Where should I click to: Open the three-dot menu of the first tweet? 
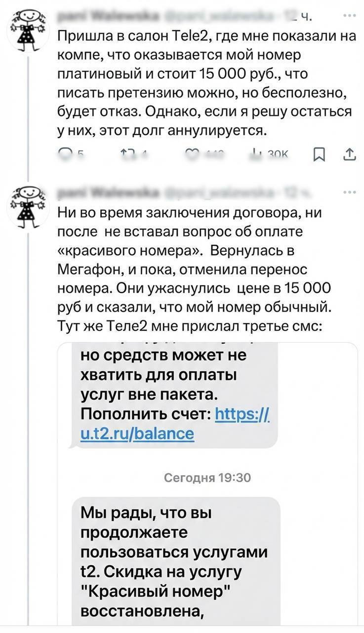click(349, 15)
